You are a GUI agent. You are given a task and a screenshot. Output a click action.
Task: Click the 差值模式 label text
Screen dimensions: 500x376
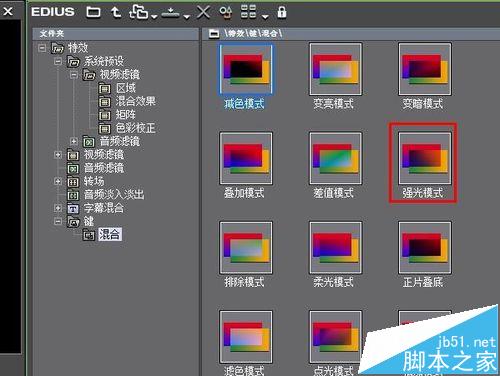(x=333, y=193)
